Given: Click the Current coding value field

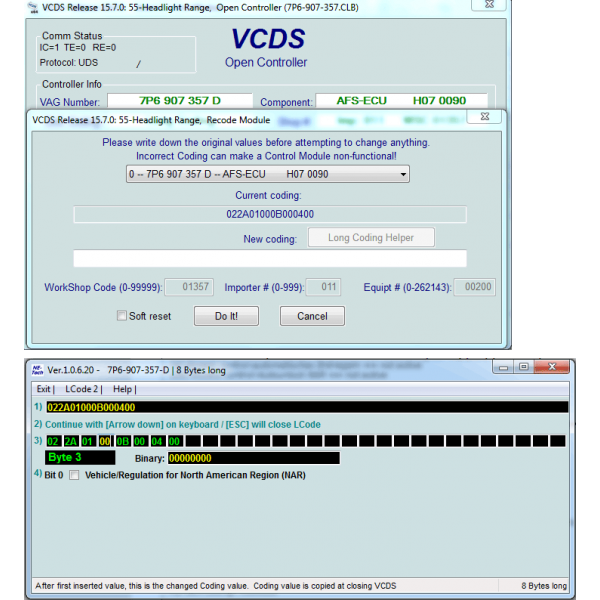Looking at the screenshot, I should coord(270,214).
